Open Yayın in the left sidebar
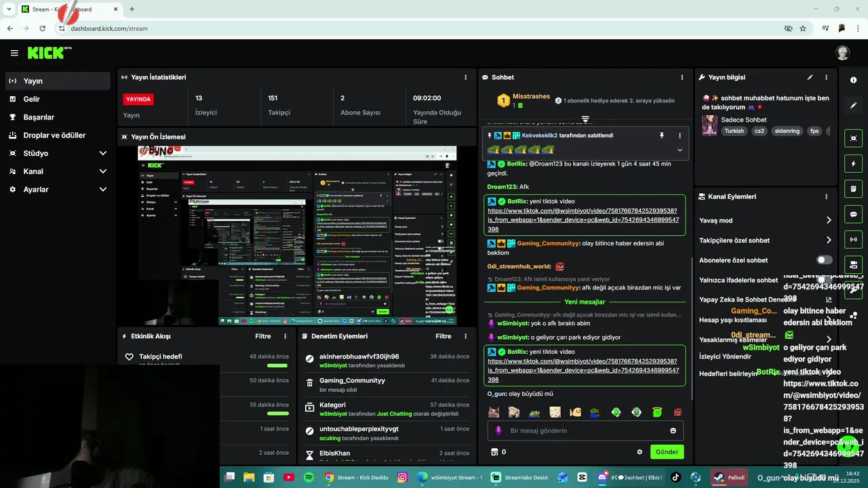This screenshot has width=868, height=488. (x=58, y=81)
